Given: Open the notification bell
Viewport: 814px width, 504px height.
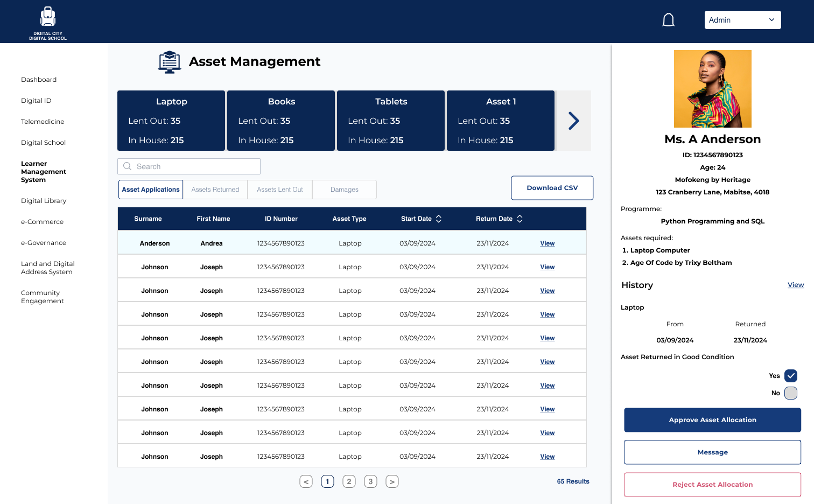Looking at the screenshot, I should click(x=668, y=20).
